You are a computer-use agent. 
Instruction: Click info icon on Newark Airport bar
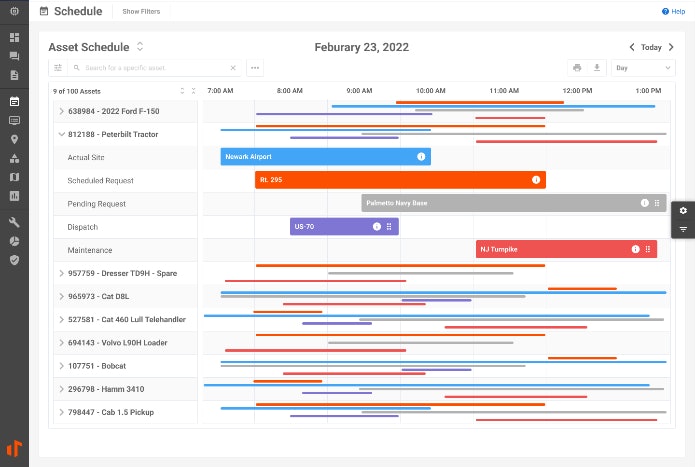click(x=422, y=157)
